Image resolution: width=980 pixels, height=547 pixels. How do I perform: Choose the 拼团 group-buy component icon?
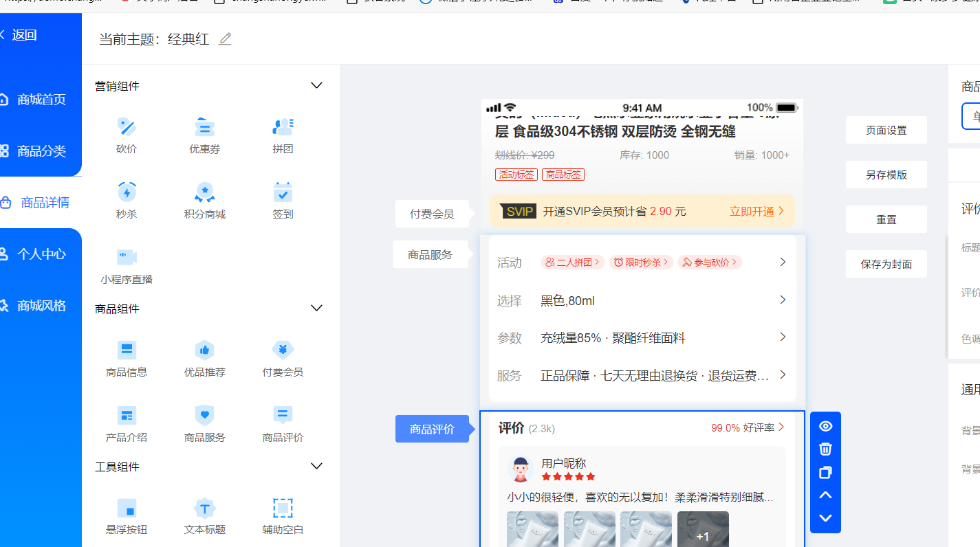pyautogui.click(x=283, y=126)
